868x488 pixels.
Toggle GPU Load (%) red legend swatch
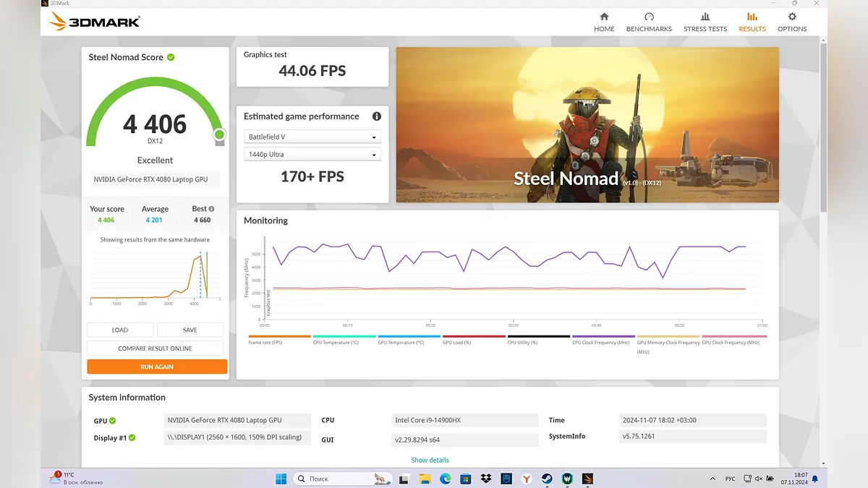pos(474,337)
